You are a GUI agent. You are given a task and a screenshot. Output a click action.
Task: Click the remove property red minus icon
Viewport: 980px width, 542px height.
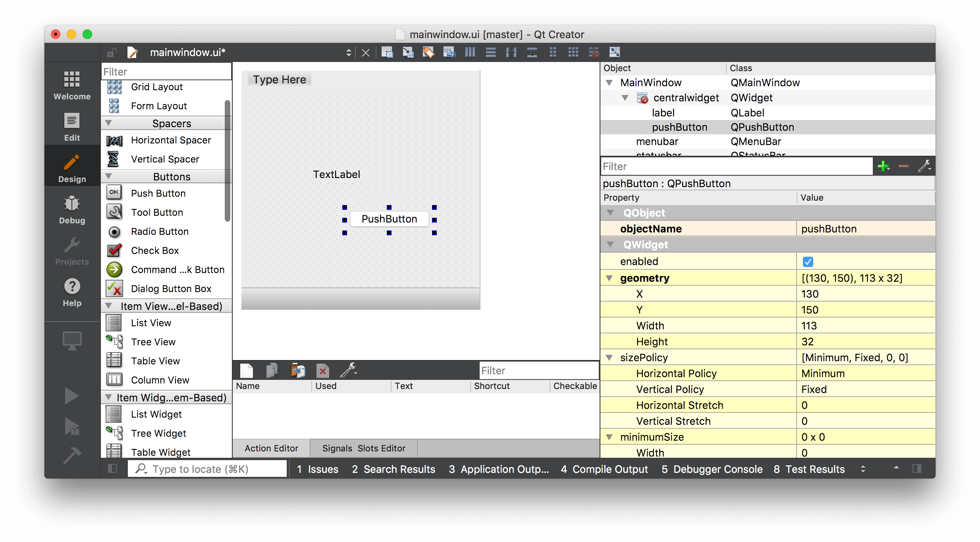click(903, 166)
